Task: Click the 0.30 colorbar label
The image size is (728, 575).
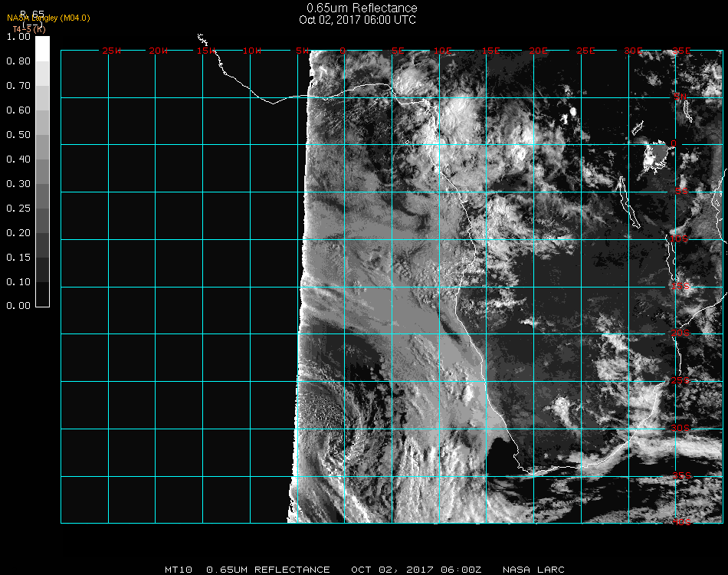Action: click(x=18, y=185)
